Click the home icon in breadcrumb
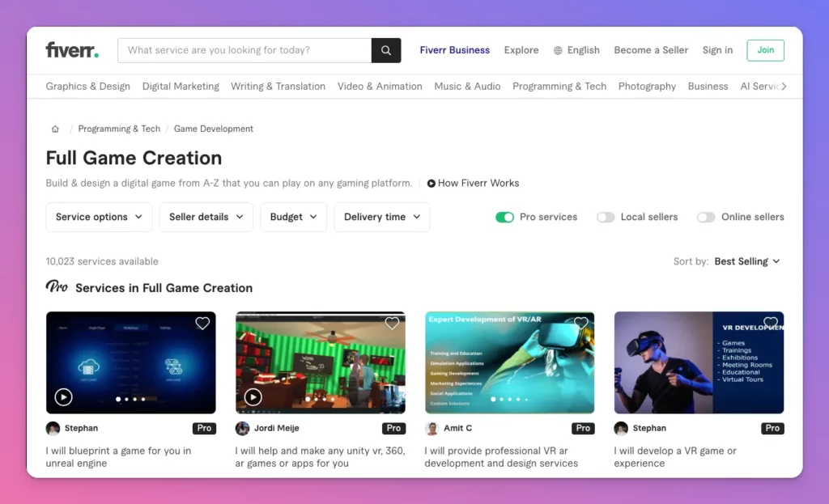The height and width of the screenshot is (504, 829). [55, 129]
